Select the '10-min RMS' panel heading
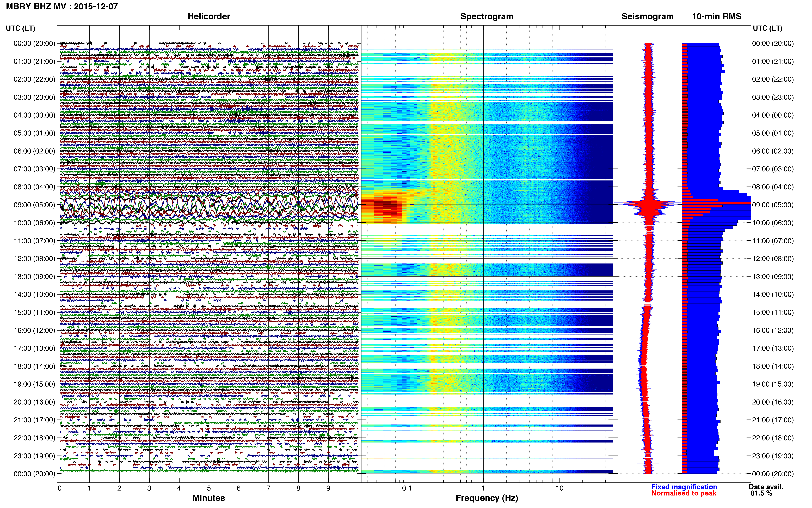 click(717, 16)
